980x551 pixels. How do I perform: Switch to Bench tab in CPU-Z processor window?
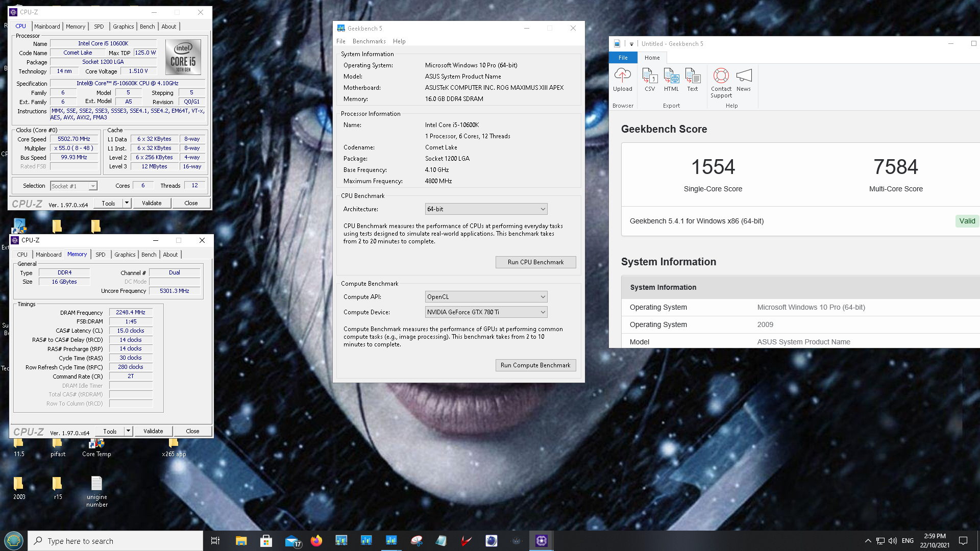point(148,27)
